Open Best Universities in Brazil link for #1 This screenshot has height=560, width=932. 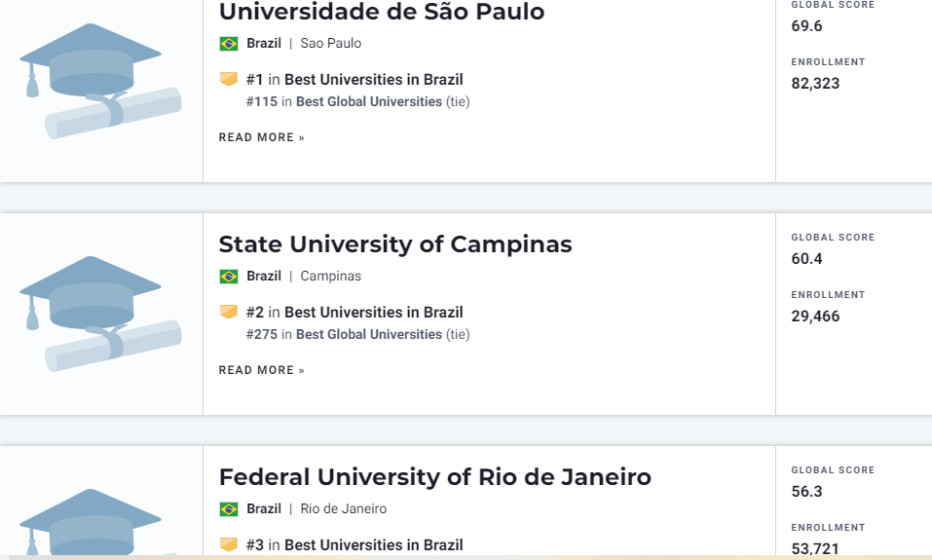[373, 80]
